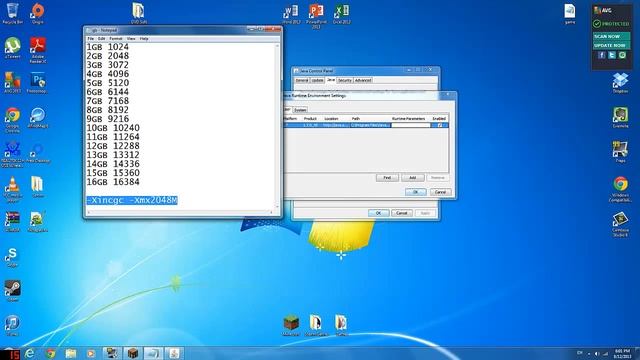The height and width of the screenshot is (360, 640).
Task: Open Notepad Format menu
Action: point(116,39)
